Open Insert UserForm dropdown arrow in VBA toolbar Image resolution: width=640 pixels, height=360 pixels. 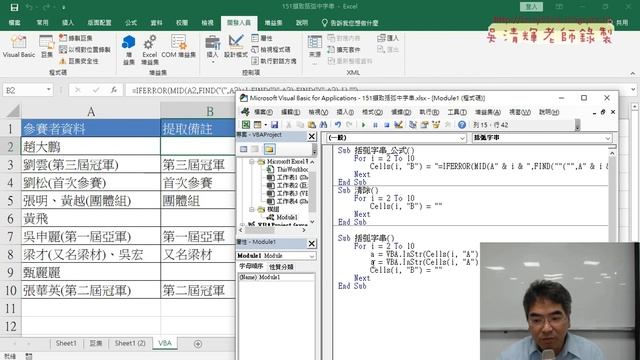pos(265,125)
